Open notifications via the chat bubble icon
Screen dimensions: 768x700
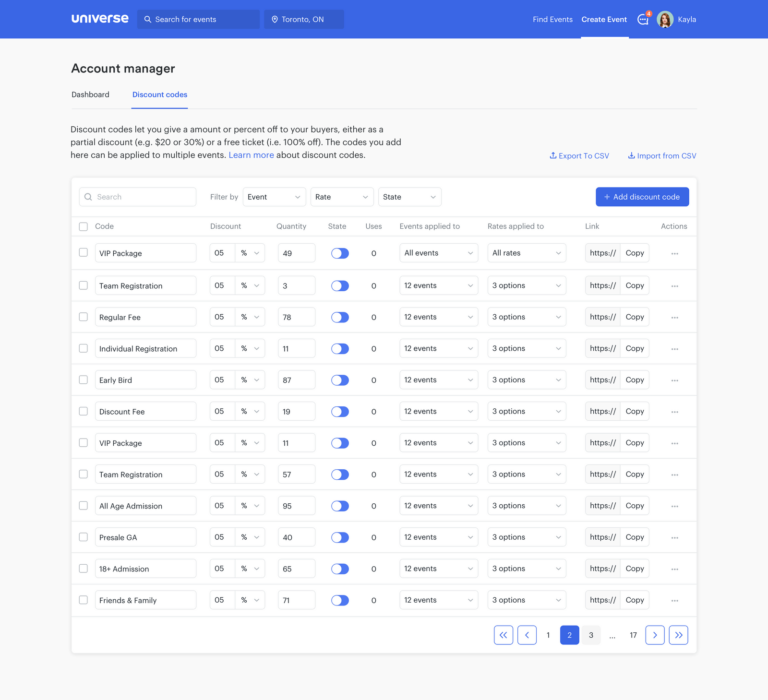[643, 20]
